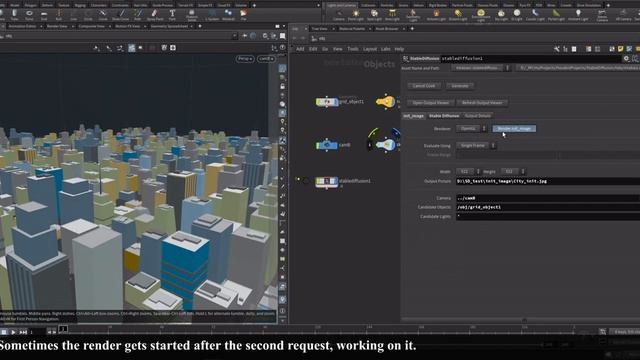This screenshot has width=640, height=360.
Task: Open the parameter pane gear menu
Action: click(x=626, y=59)
